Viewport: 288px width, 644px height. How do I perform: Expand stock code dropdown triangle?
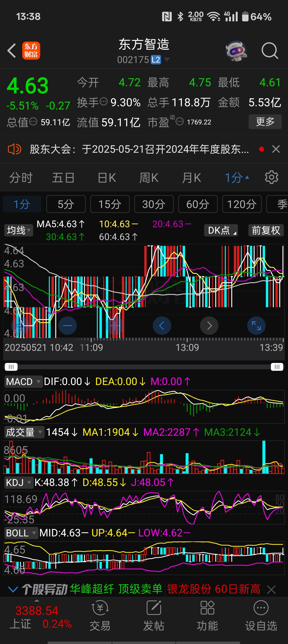coord(167,59)
